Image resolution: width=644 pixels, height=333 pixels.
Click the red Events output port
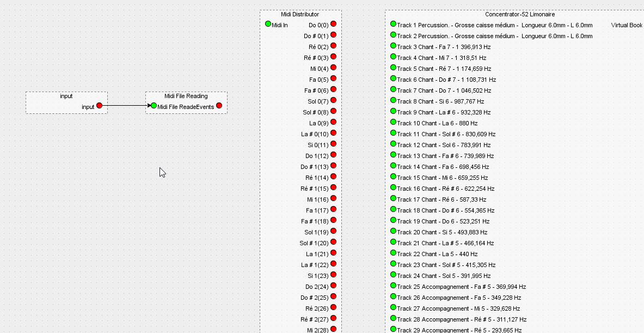pyautogui.click(x=219, y=106)
